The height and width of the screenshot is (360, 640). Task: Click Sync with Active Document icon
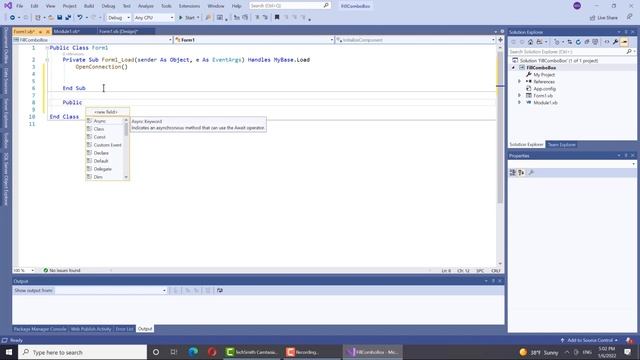(x=569, y=42)
